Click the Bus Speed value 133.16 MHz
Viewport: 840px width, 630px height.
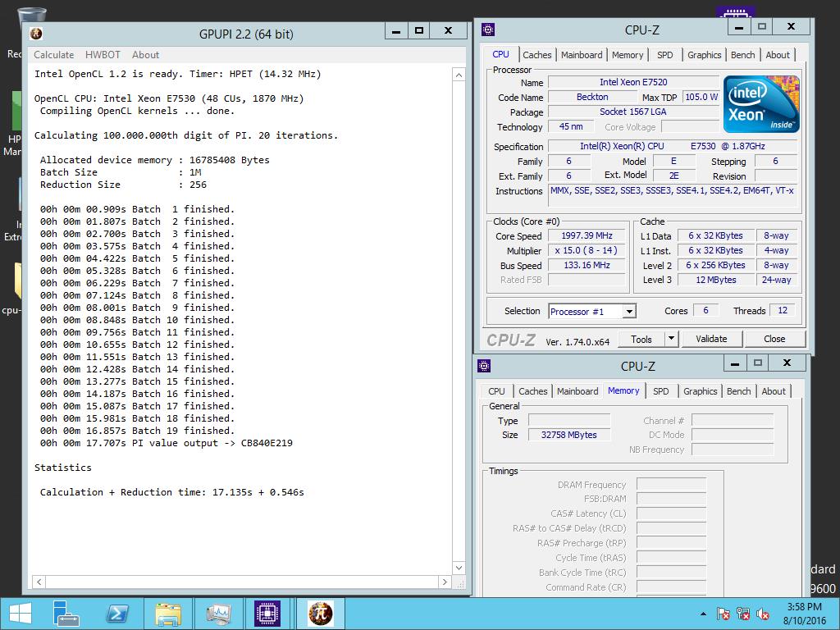pos(587,265)
